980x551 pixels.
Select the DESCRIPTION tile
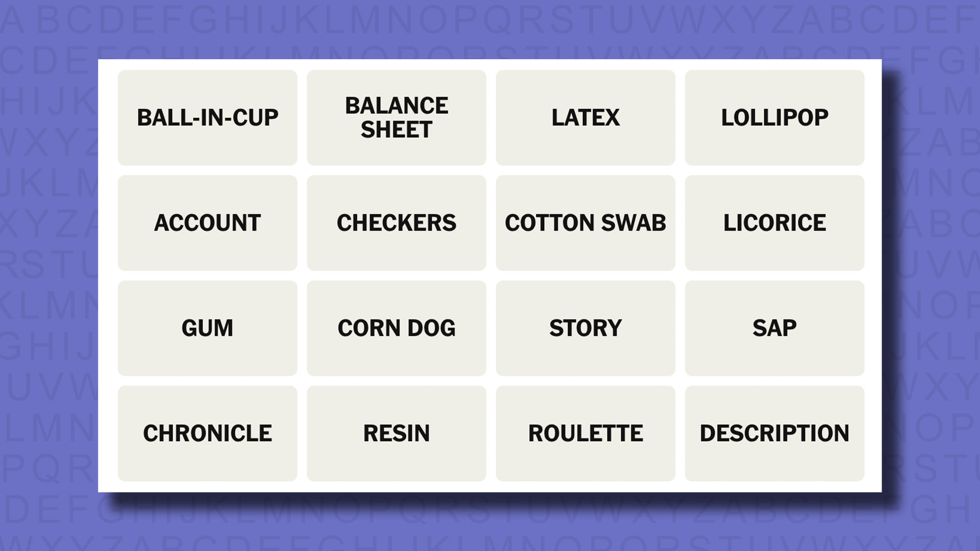click(x=774, y=433)
